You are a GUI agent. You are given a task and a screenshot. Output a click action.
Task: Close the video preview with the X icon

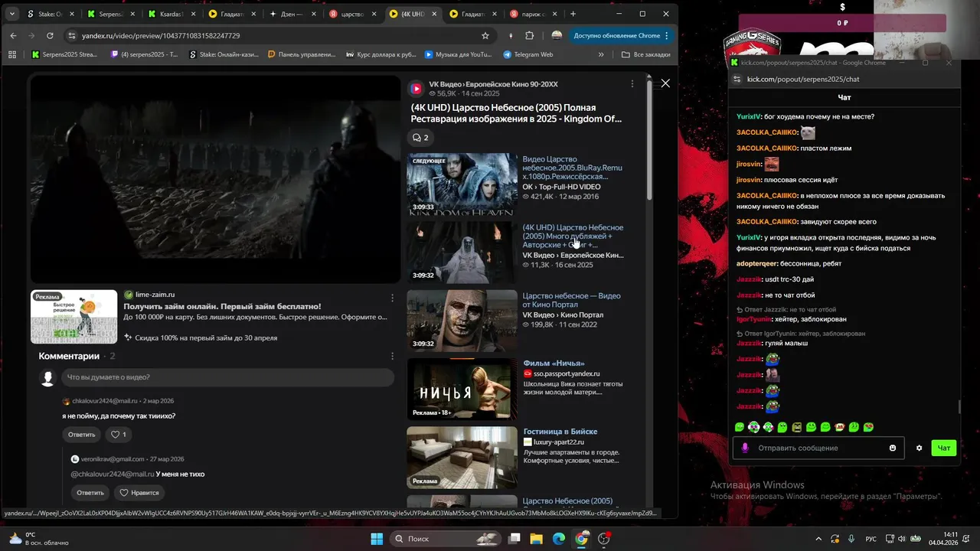point(665,83)
